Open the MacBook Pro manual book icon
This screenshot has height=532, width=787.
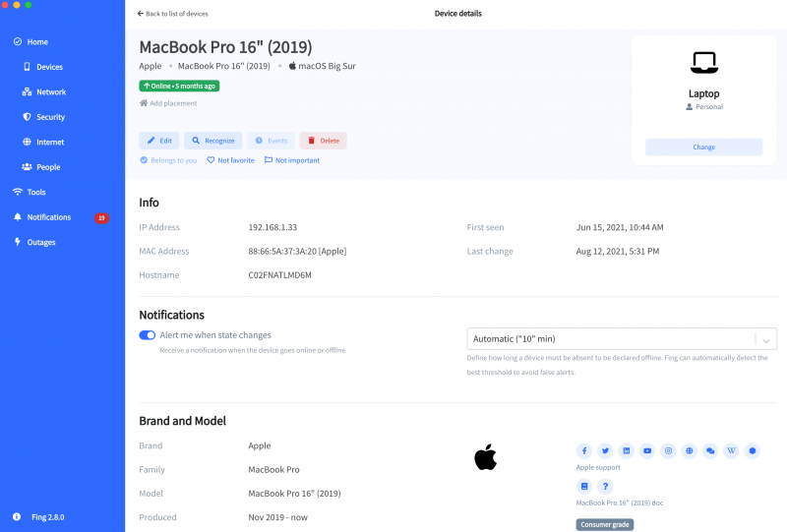coord(584,487)
